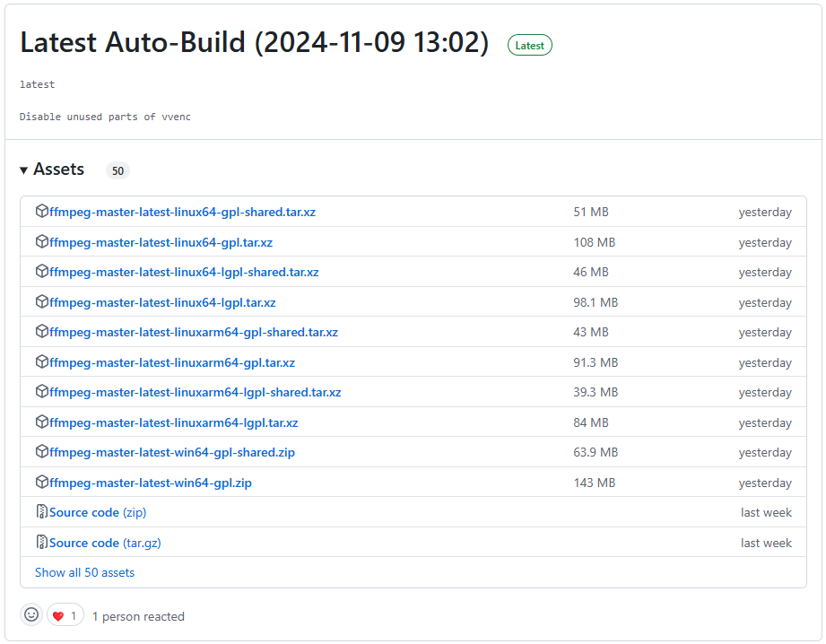Screen dimensions: 826x644
Task: Download Source code (zip)
Action: (98, 512)
